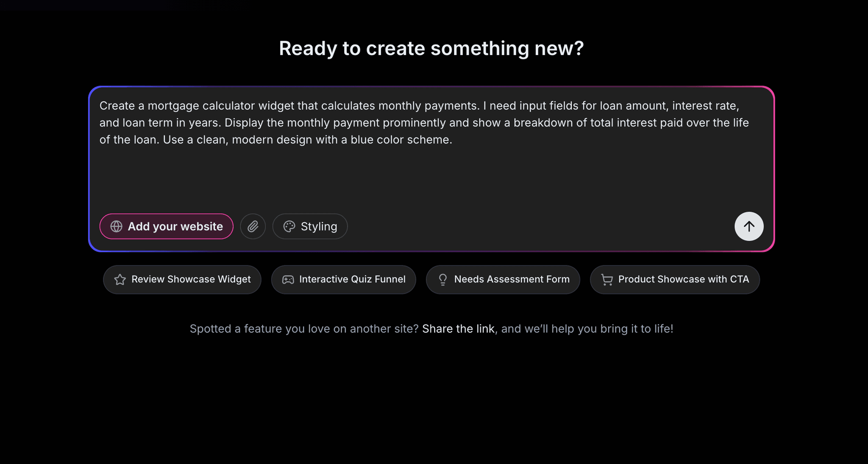Viewport: 868px width, 464px height.
Task: Click the star icon on Review Showcase Widget
Action: pos(120,280)
